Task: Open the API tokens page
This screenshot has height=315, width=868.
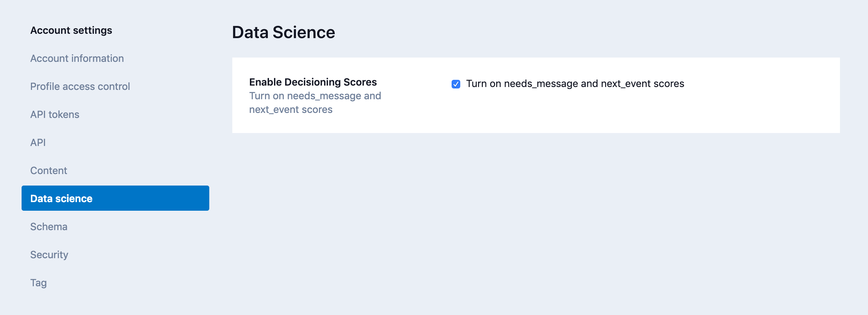Action: coord(55,114)
